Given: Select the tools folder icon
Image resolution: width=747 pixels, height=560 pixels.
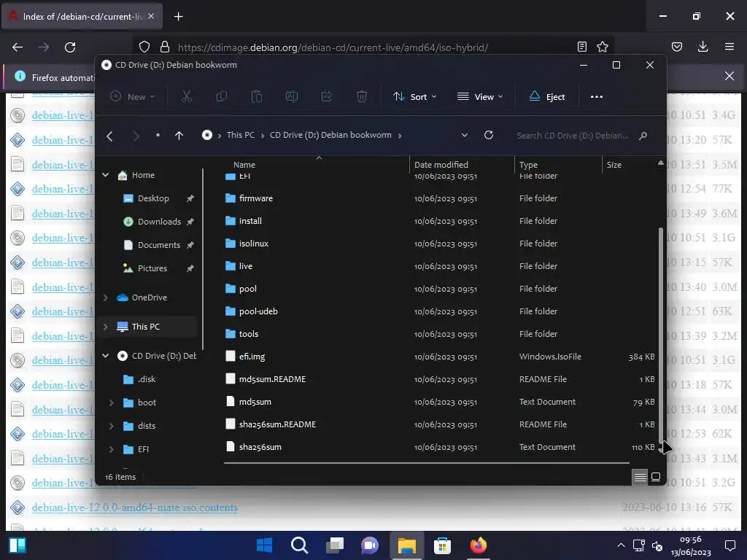Looking at the screenshot, I should (x=231, y=334).
